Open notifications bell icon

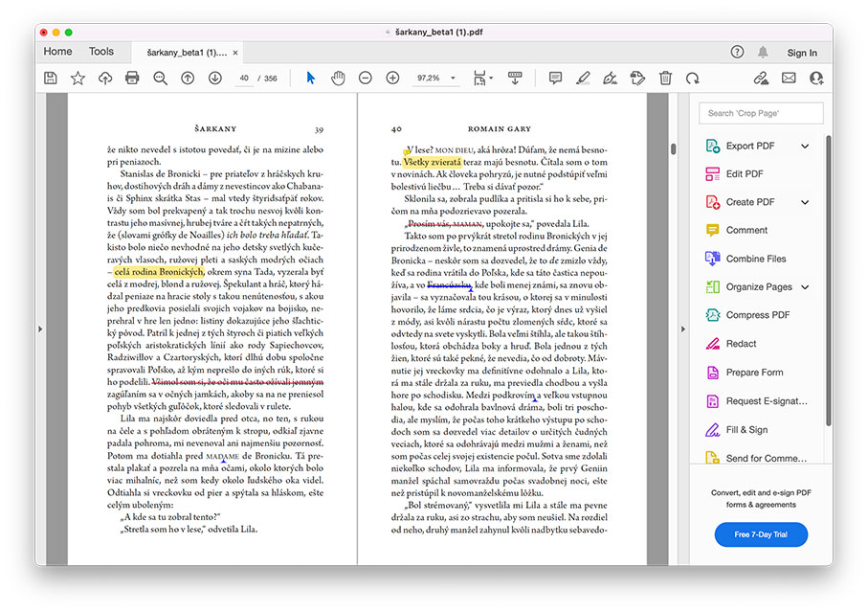tap(763, 52)
